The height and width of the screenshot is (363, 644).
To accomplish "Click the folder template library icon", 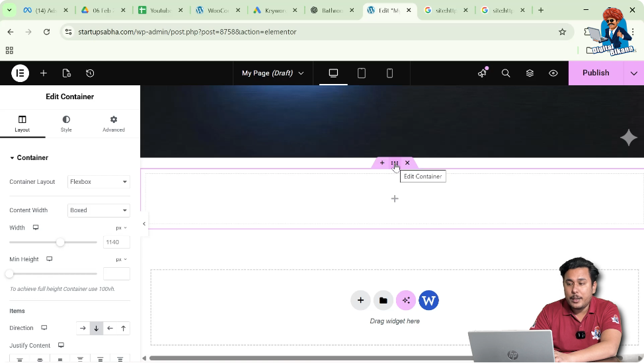I will pyautogui.click(x=383, y=300).
